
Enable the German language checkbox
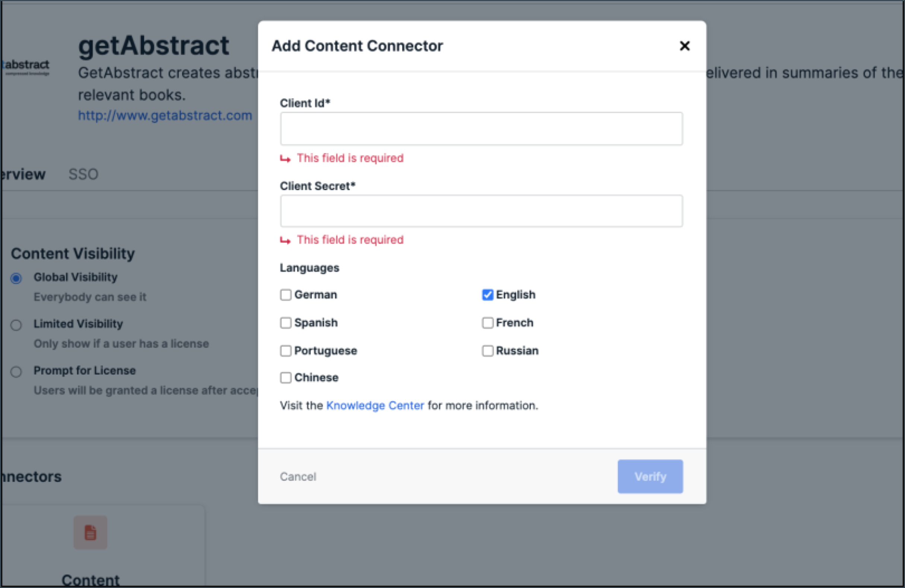click(286, 295)
